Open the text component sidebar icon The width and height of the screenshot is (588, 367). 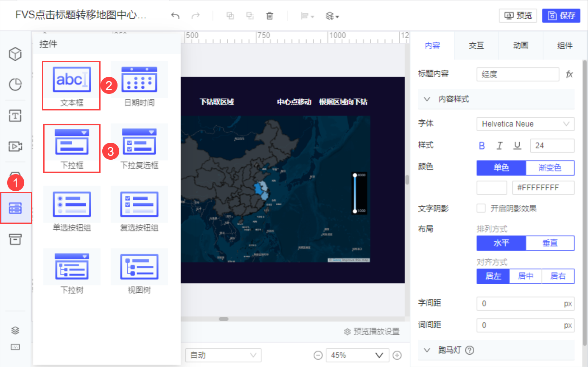pos(16,116)
